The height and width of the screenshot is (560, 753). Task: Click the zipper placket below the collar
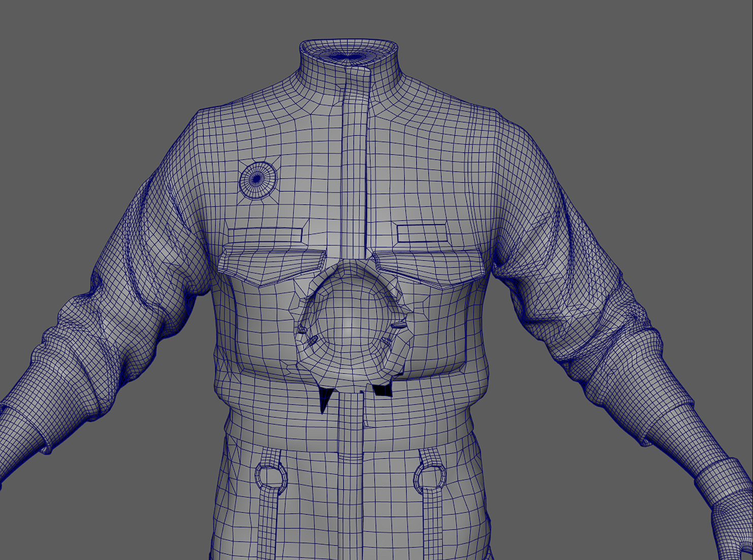355,162
